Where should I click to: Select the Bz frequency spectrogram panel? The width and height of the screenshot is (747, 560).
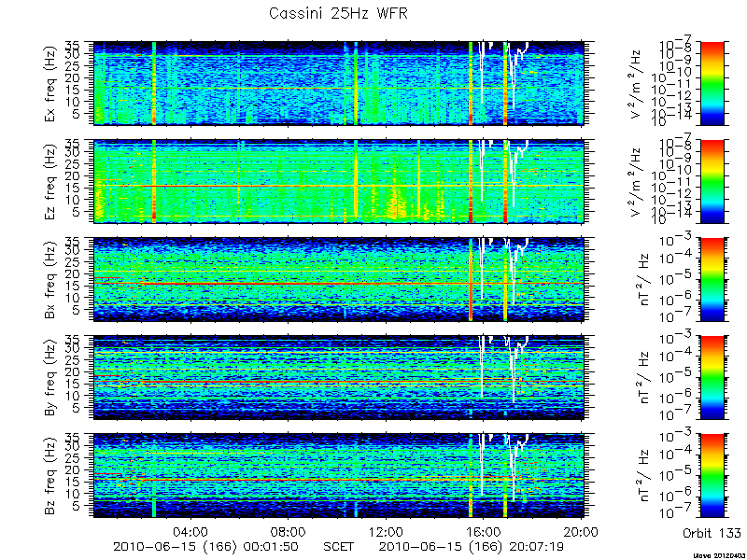point(338,476)
